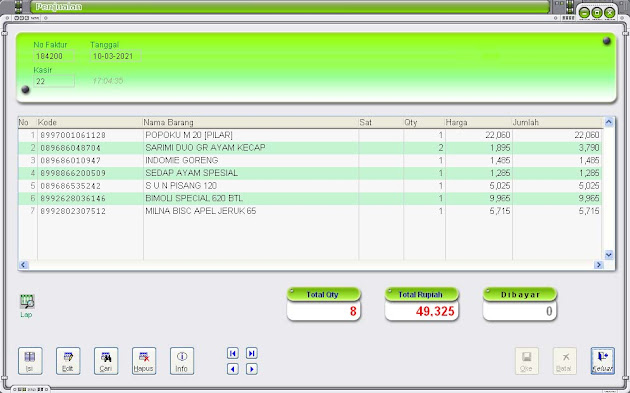Click scroll right arrow under table
The height and width of the screenshot is (393, 630).
click(x=599, y=265)
